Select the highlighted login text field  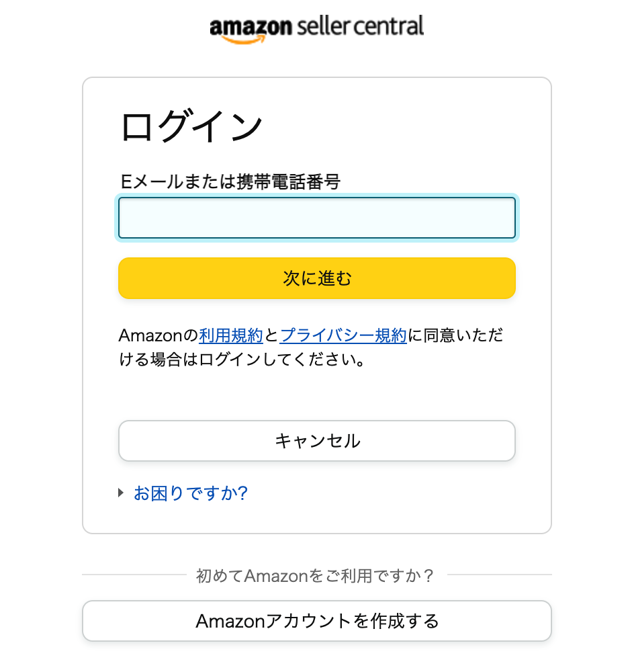coord(316,218)
